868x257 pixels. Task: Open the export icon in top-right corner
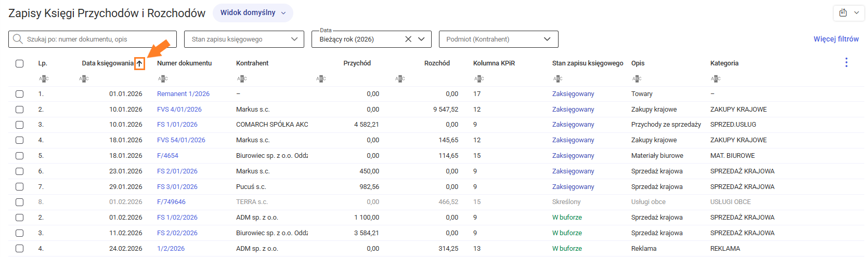tap(843, 12)
